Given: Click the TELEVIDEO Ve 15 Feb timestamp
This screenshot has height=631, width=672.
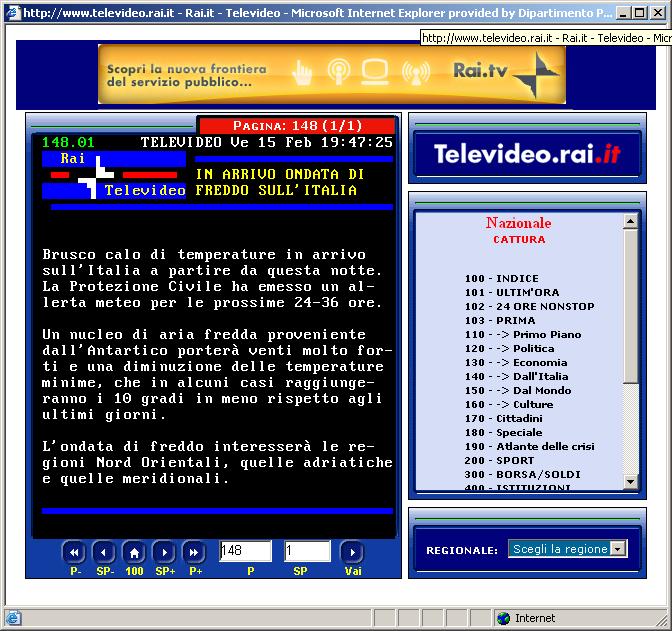Looking at the screenshot, I should 267,142.
